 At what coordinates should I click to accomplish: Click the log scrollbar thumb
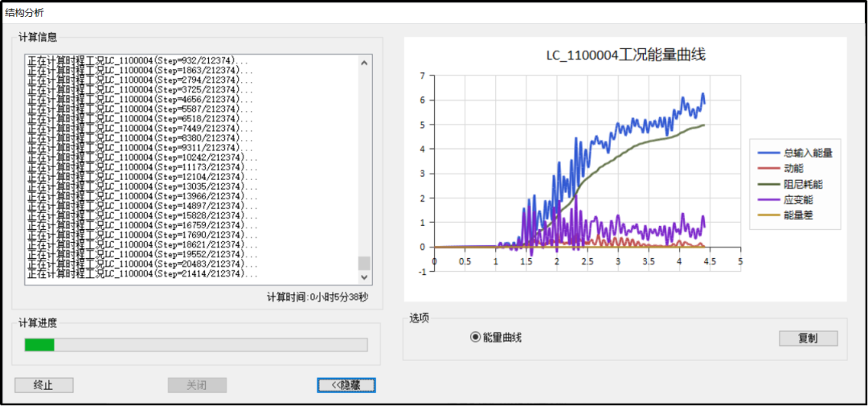(x=364, y=263)
